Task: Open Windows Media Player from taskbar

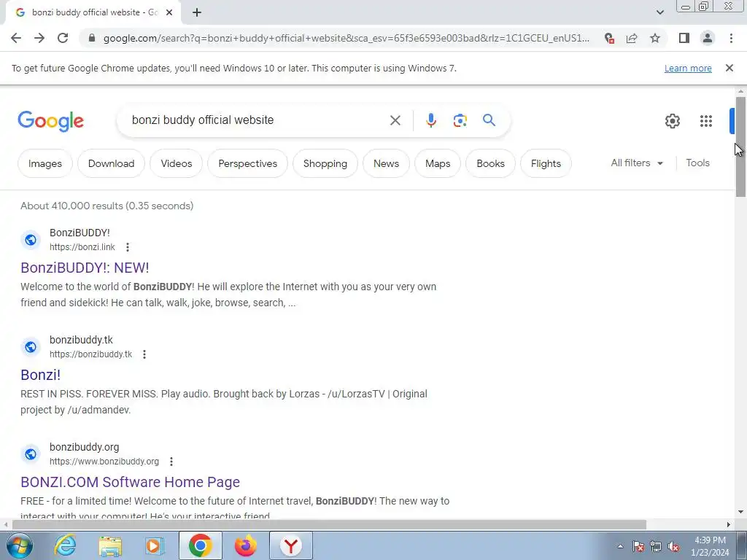Action: tap(155, 545)
